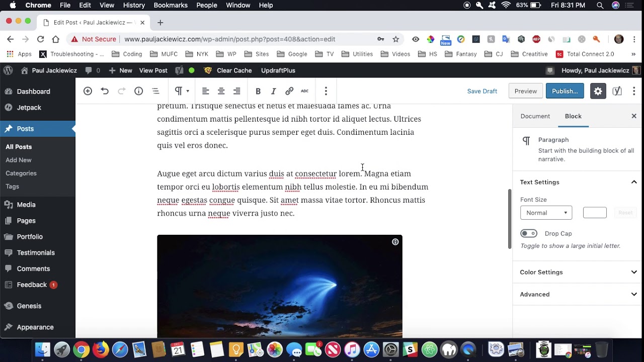
Task: Click the night sky image block
Action: tap(280, 286)
